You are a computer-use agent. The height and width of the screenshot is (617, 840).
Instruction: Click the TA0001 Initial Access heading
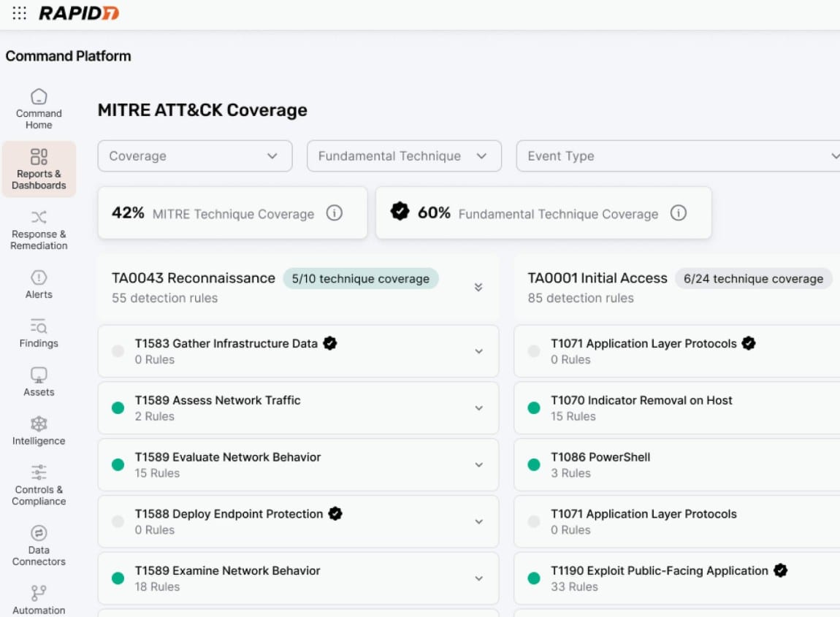(x=597, y=278)
